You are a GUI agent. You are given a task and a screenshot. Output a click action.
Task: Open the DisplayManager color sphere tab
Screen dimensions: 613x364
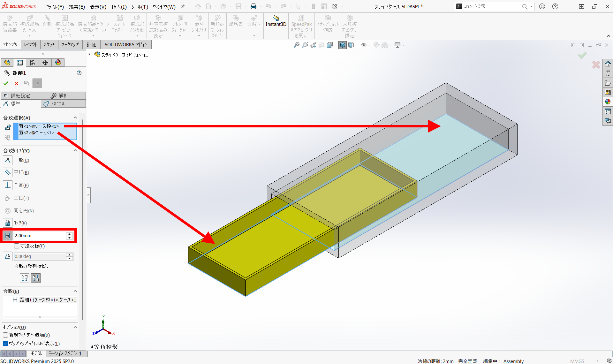(x=58, y=63)
